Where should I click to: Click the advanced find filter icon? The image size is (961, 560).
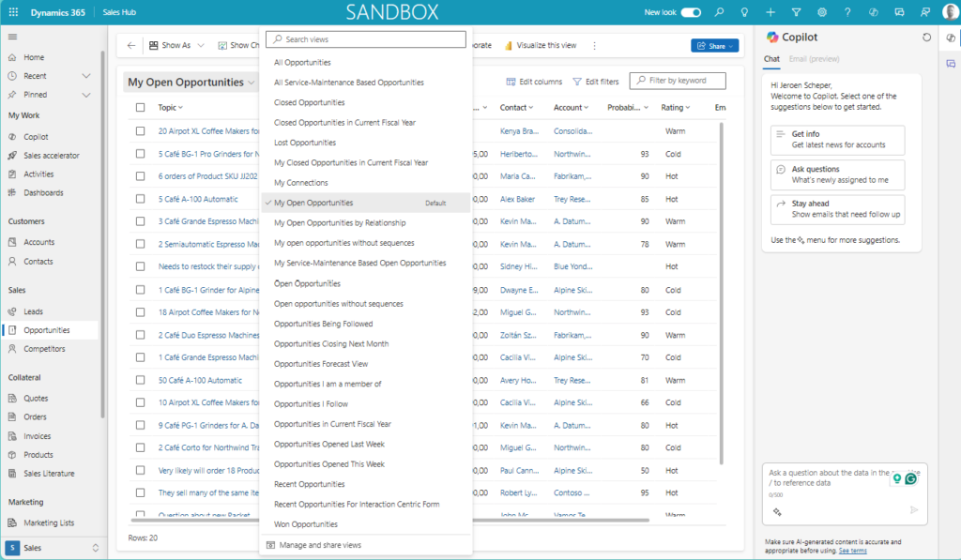pos(796,12)
